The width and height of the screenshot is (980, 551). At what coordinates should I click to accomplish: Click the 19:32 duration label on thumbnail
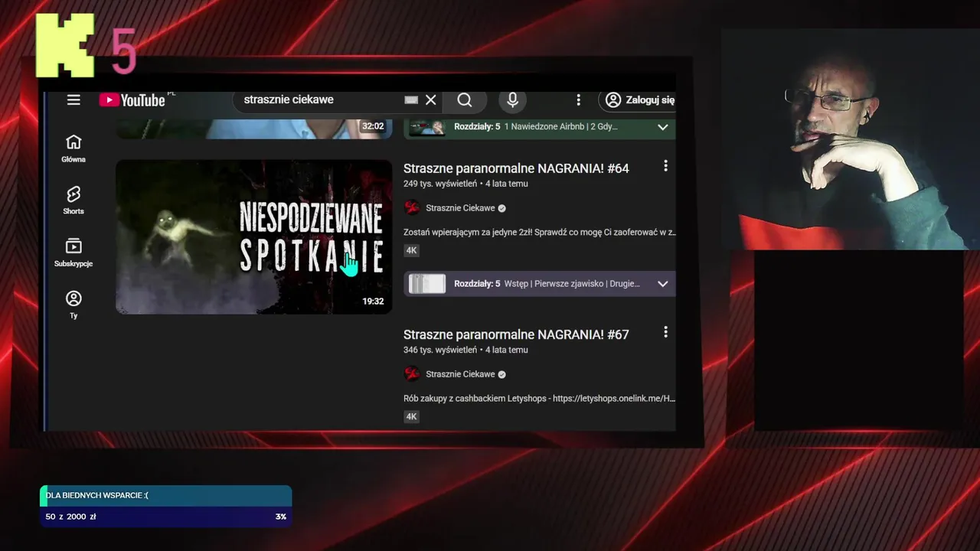tap(373, 302)
